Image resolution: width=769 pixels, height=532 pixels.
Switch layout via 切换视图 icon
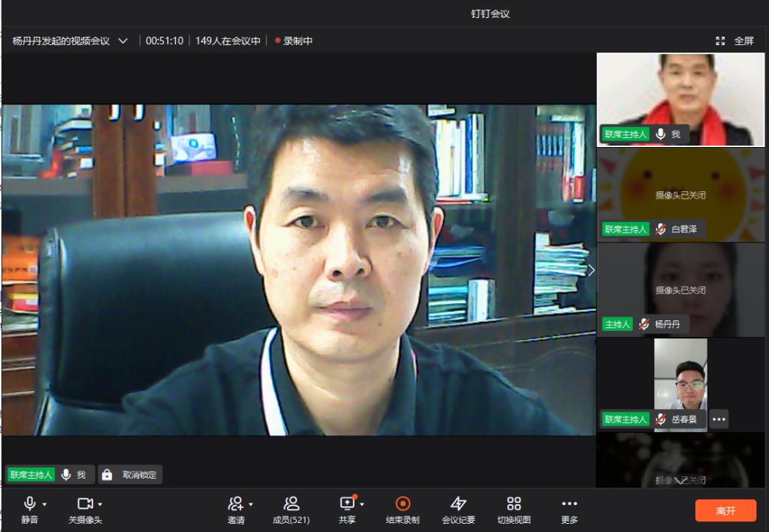pos(514,503)
